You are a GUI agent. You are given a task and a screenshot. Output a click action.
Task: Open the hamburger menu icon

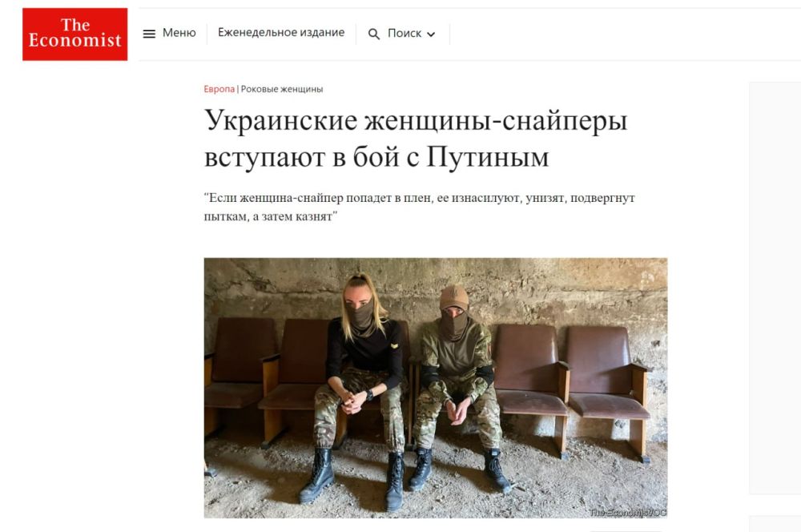click(x=149, y=34)
